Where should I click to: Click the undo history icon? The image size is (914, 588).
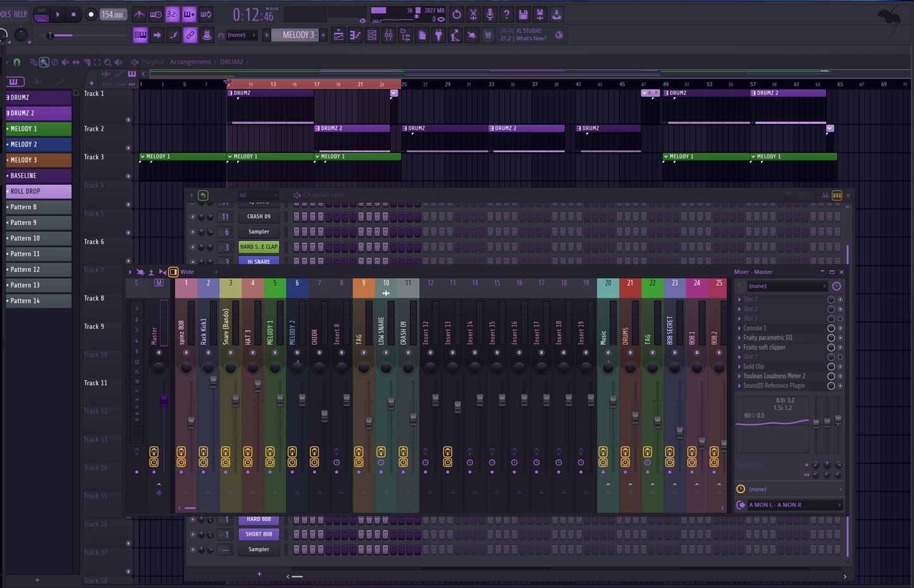(x=457, y=14)
